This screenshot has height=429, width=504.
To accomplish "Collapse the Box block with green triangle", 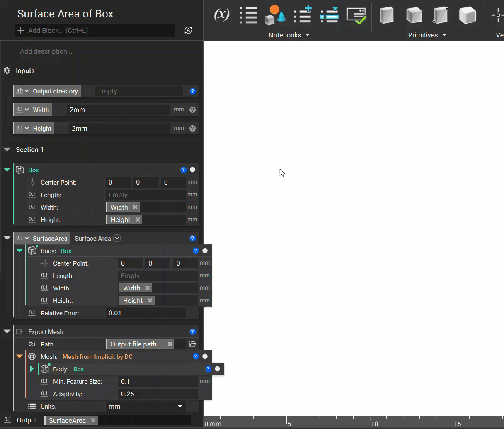I will [7, 170].
